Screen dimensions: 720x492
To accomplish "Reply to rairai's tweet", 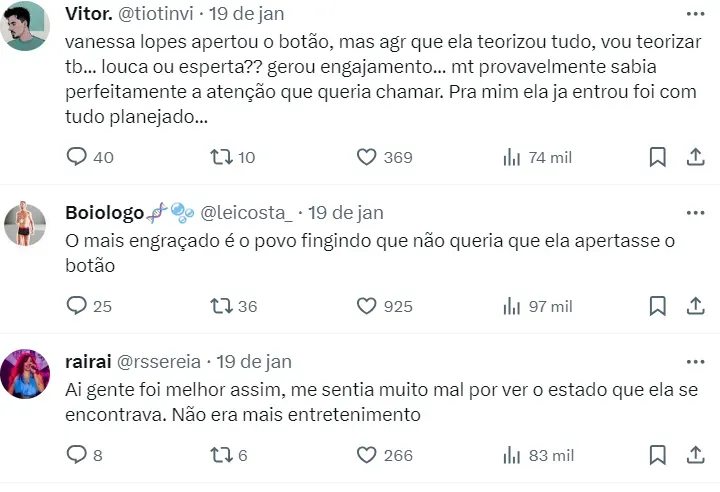I will pyautogui.click(x=77, y=455).
